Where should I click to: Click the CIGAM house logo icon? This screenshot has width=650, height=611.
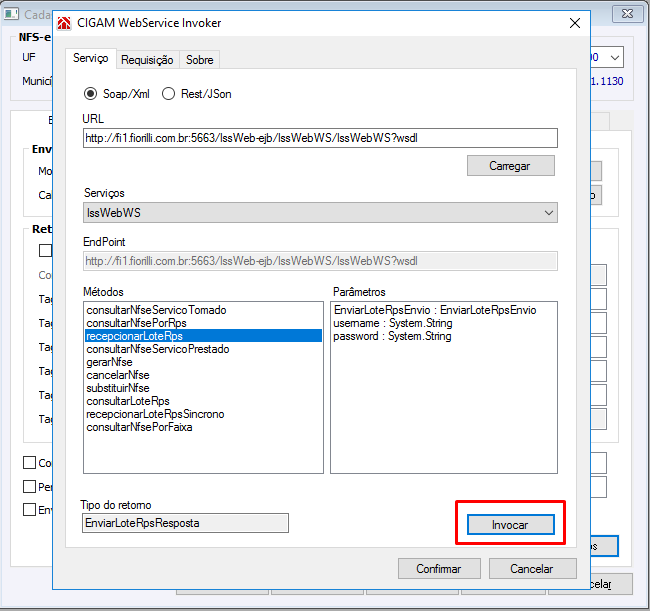[64, 23]
